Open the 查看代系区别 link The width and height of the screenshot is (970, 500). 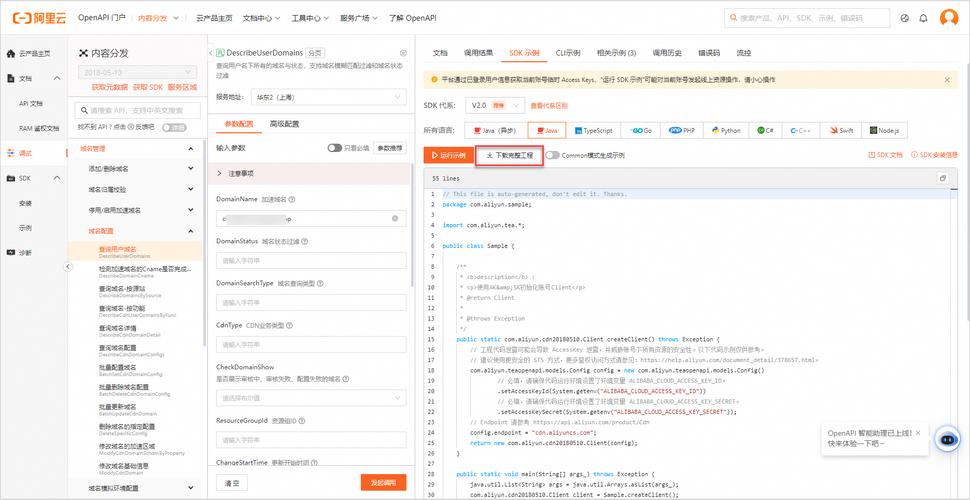[549, 106]
